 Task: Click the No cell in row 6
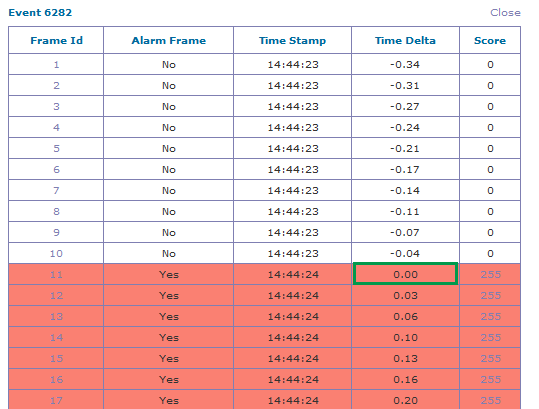click(x=169, y=169)
